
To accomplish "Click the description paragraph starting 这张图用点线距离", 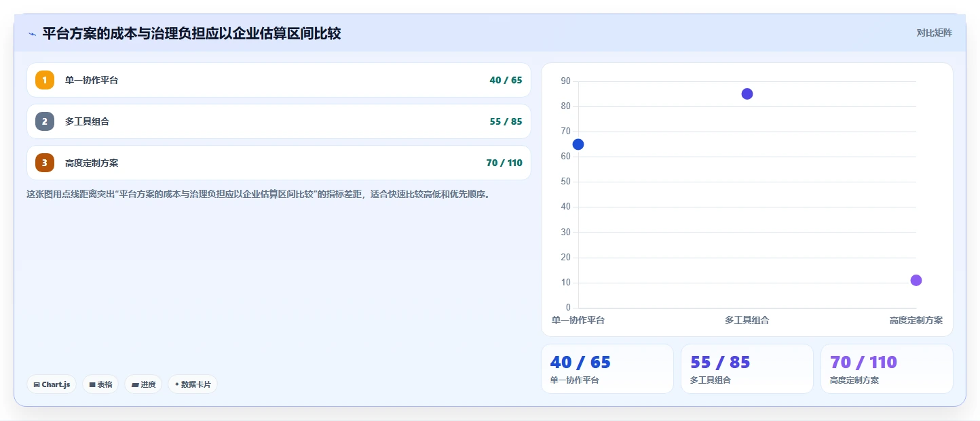I will point(258,194).
